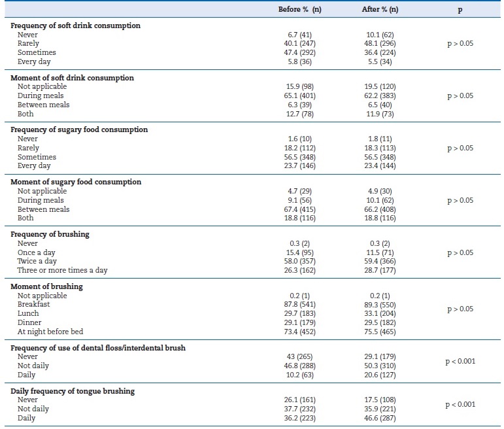Select the value '43 (265)'
The width and height of the screenshot is (504, 429).
[297, 357]
